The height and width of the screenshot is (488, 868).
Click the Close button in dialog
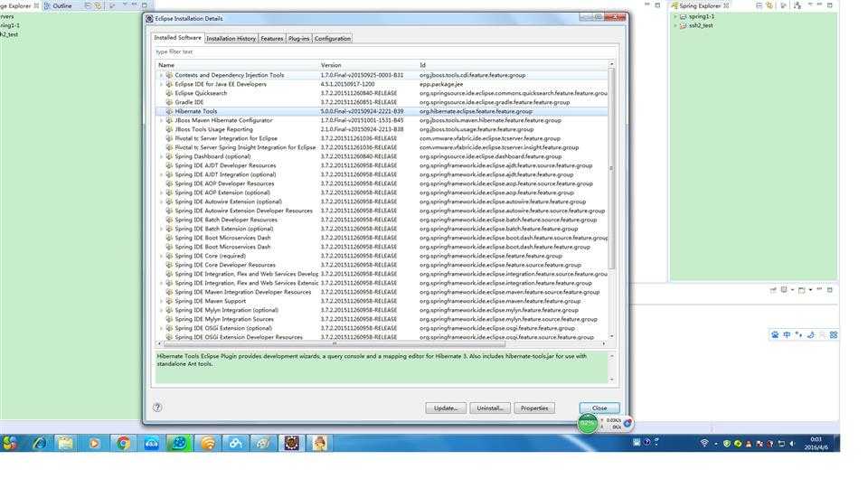point(599,408)
